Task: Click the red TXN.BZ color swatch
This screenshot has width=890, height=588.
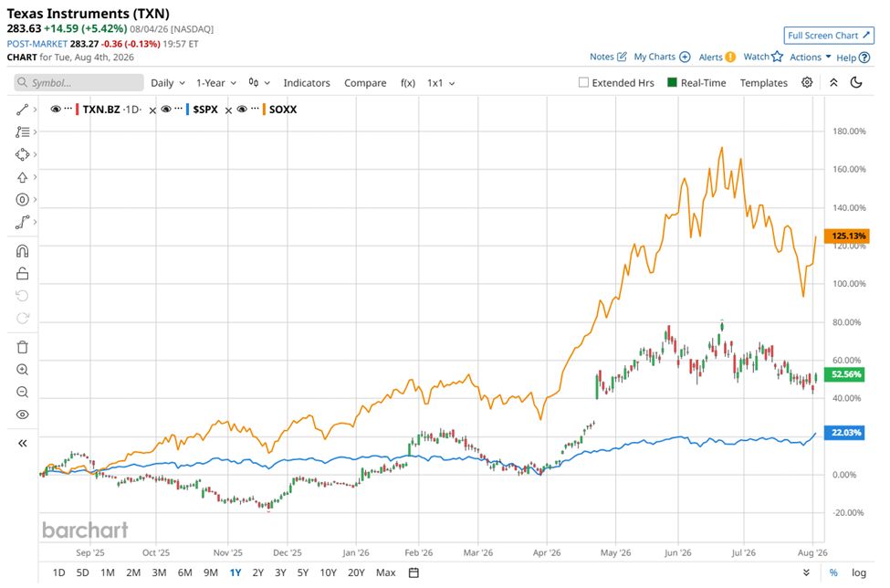Action: point(78,109)
